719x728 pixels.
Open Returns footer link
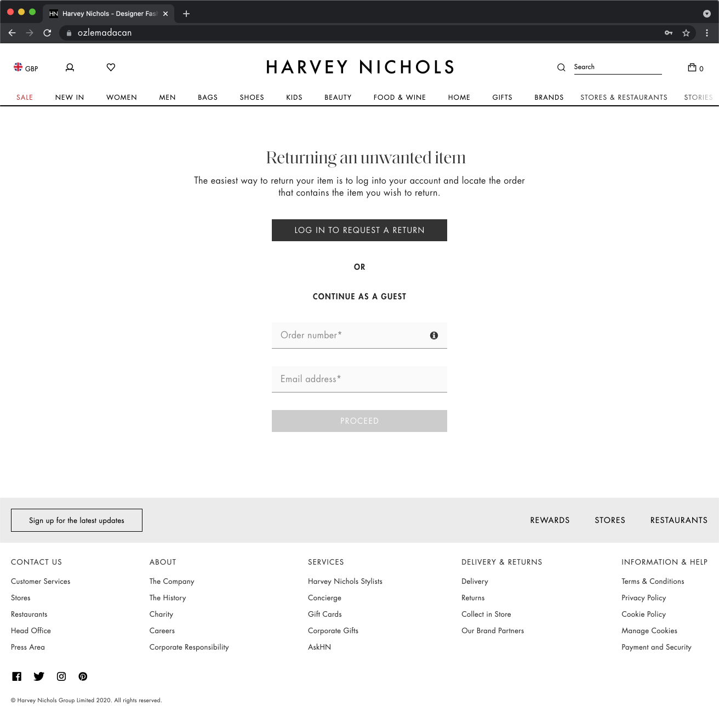pos(473,598)
